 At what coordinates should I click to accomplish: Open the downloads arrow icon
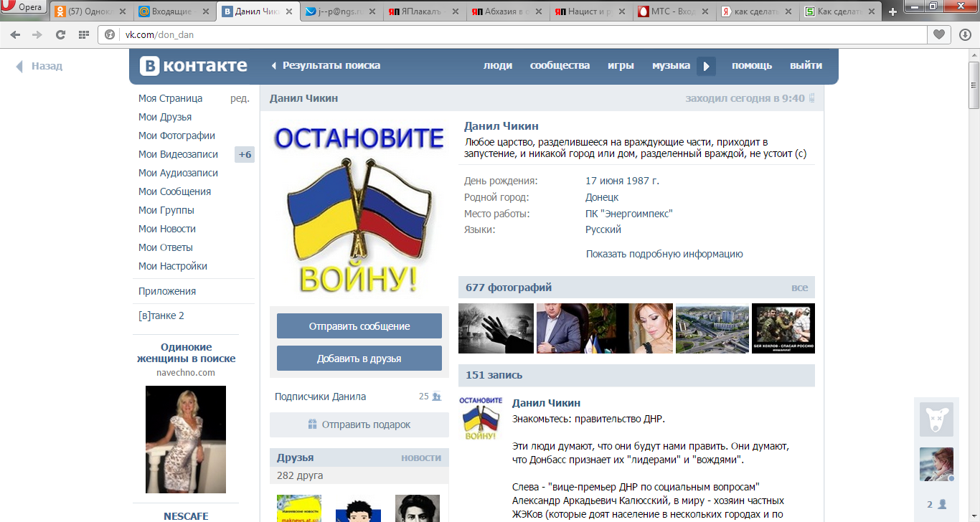(x=965, y=34)
